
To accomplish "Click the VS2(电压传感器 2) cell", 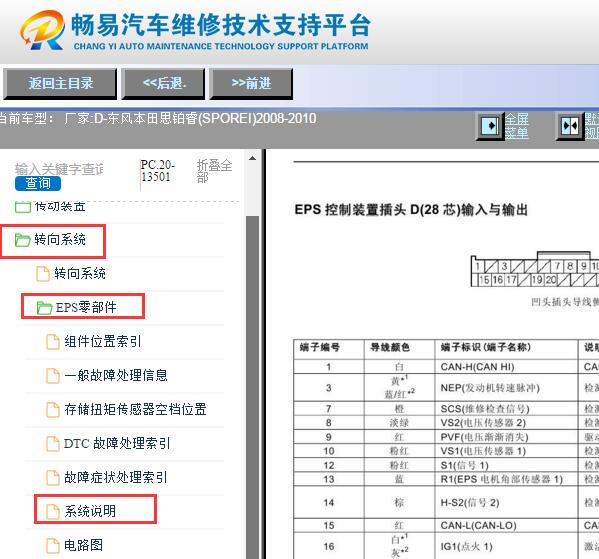I will tap(506, 423).
